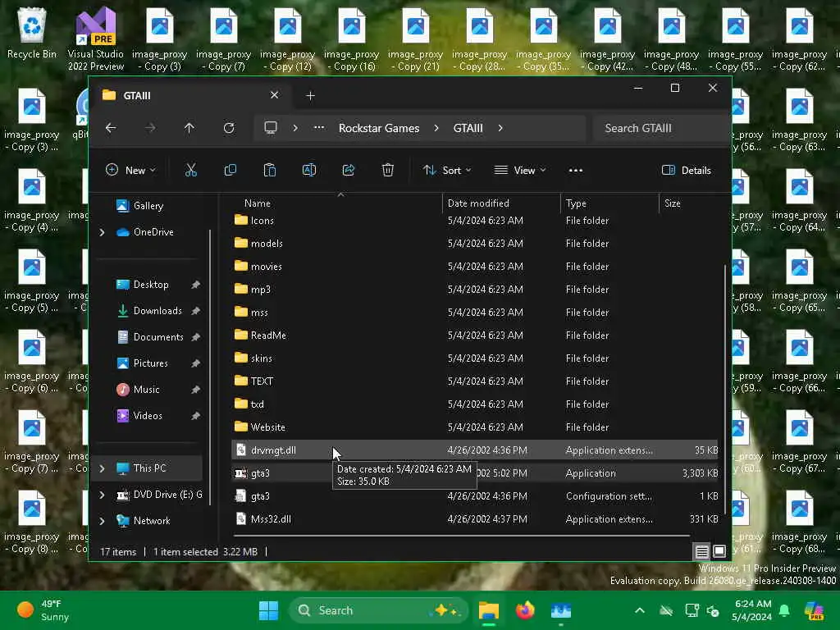
Task: Click Rockstar Games breadcrumb
Action: coord(379,128)
